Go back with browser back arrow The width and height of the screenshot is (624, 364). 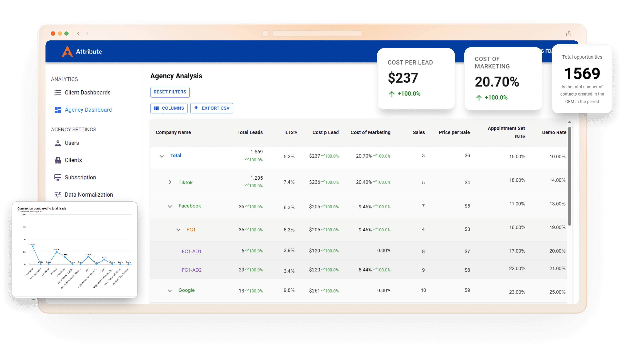click(78, 33)
